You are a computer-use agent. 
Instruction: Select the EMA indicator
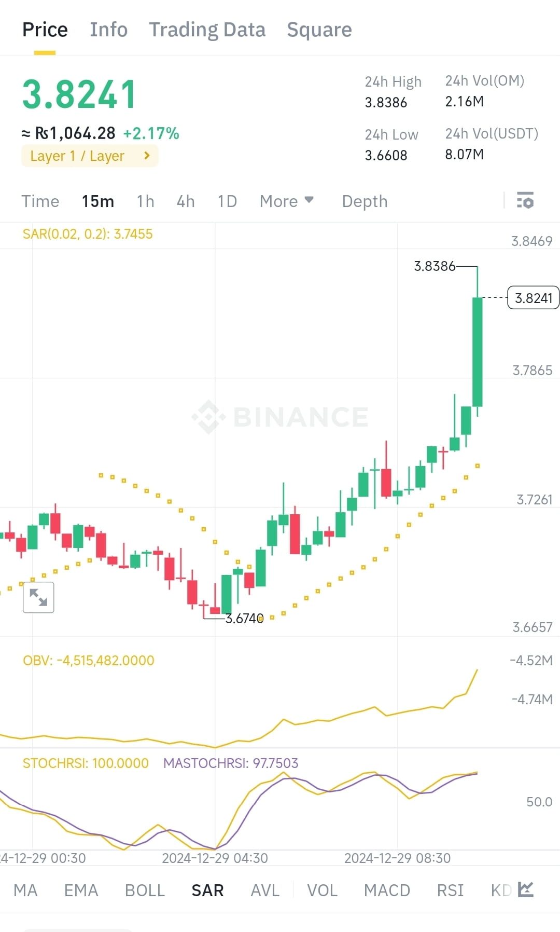click(x=80, y=890)
